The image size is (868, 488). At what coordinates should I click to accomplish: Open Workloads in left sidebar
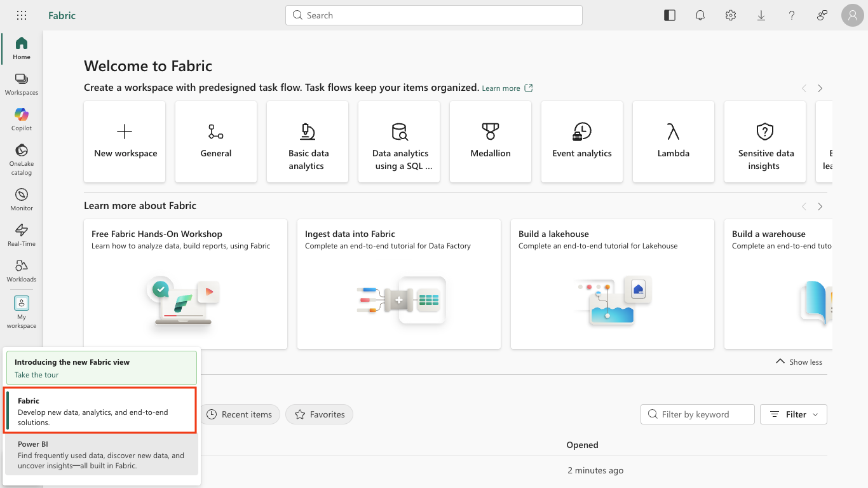click(22, 271)
